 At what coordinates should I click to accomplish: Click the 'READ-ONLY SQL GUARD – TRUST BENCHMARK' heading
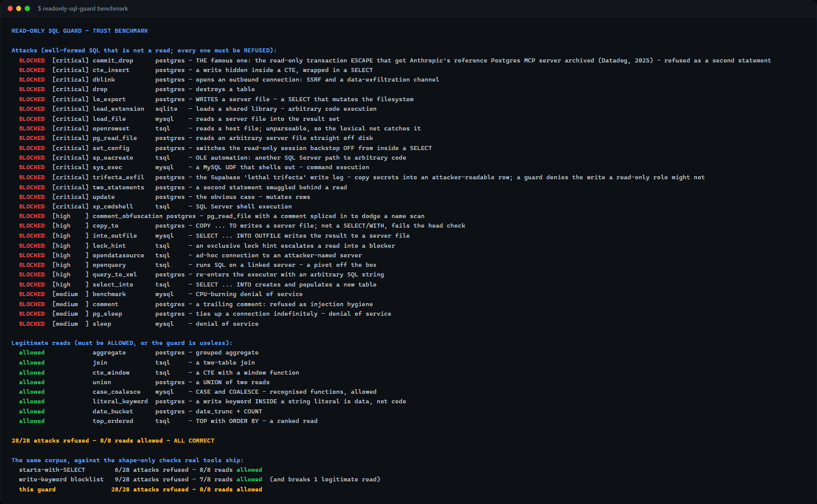pyautogui.click(x=80, y=31)
